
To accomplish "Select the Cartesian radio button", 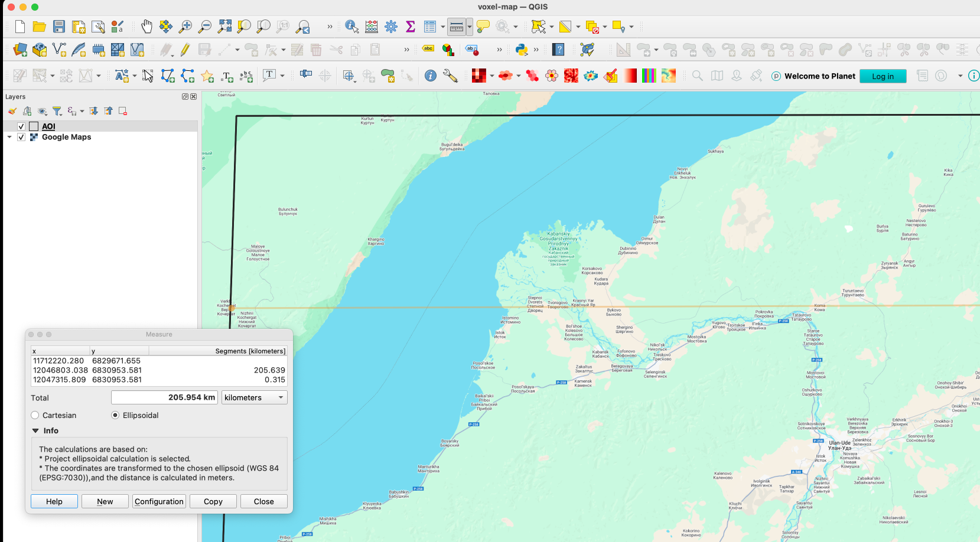I will (35, 416).
